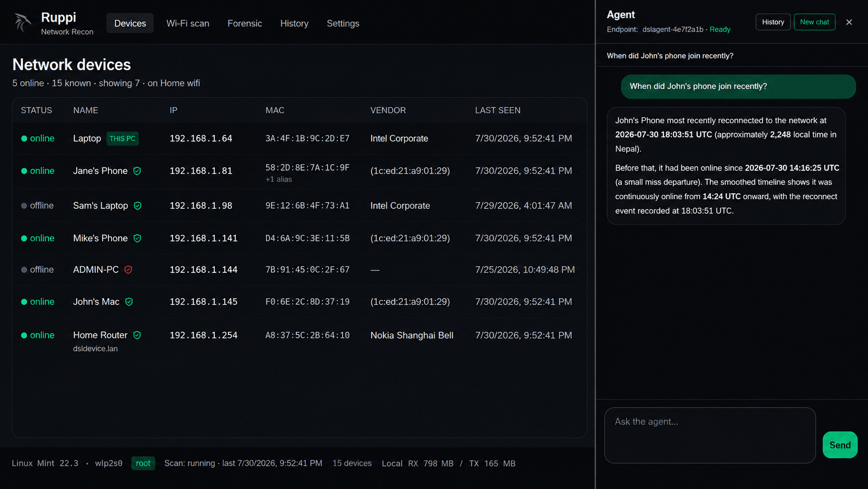The width and height of the screenshot is (868, 489).
Task: Click IP address 192.168.1.98
Action: point(201,206)
